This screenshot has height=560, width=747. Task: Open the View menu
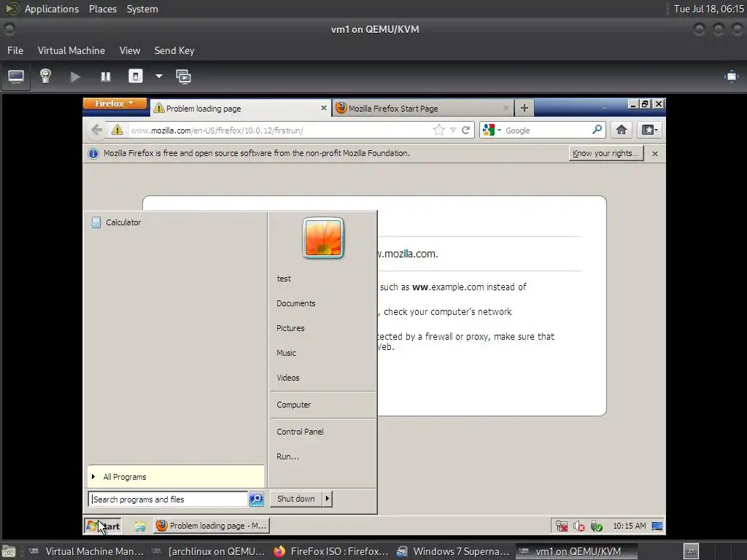[x=130, y=50]
